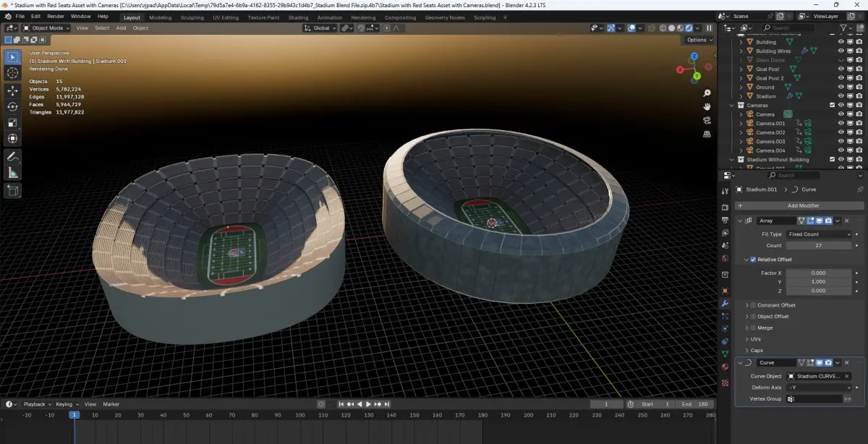The image size is (868, 444).
Task: Activate the Rotate tool
Action: click(x=12, y=106)
